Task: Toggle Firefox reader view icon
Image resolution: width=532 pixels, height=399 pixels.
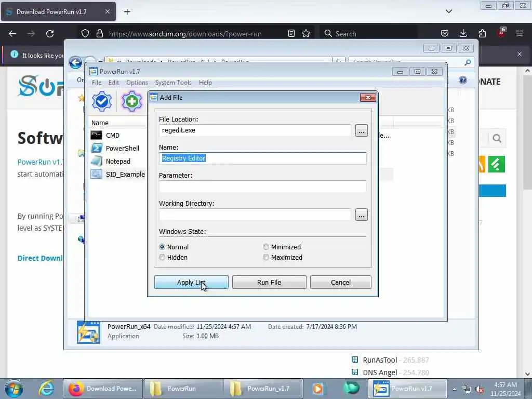Action: click(291, 34)
